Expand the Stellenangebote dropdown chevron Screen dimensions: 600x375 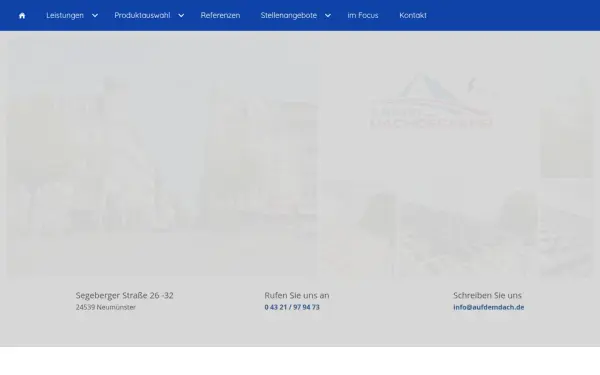328,15
